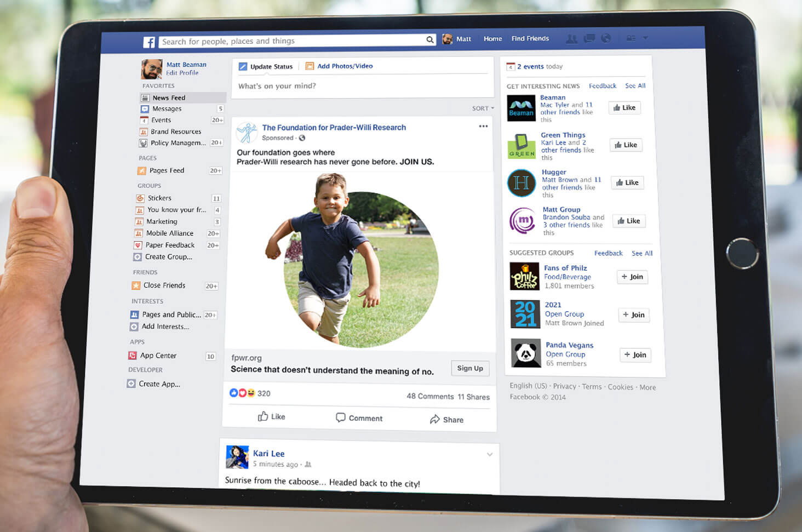
Task: Like the Beaman page
Action: point(625,108)
